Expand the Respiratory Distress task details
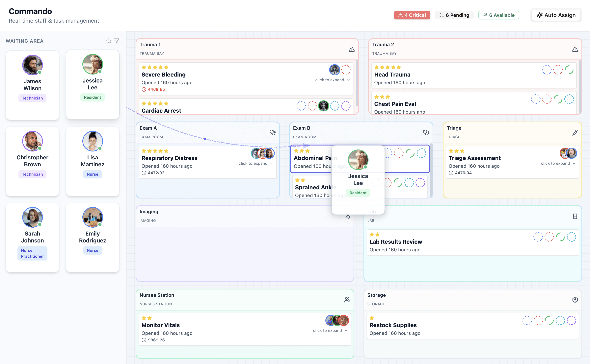 click(x=255, y=163)
